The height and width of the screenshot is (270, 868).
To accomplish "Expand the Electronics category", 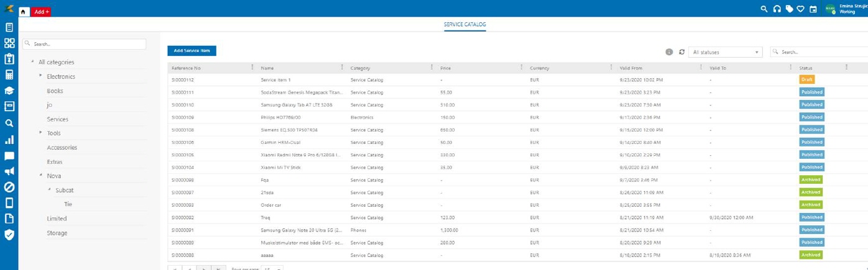I will click(x=41, y=76).
